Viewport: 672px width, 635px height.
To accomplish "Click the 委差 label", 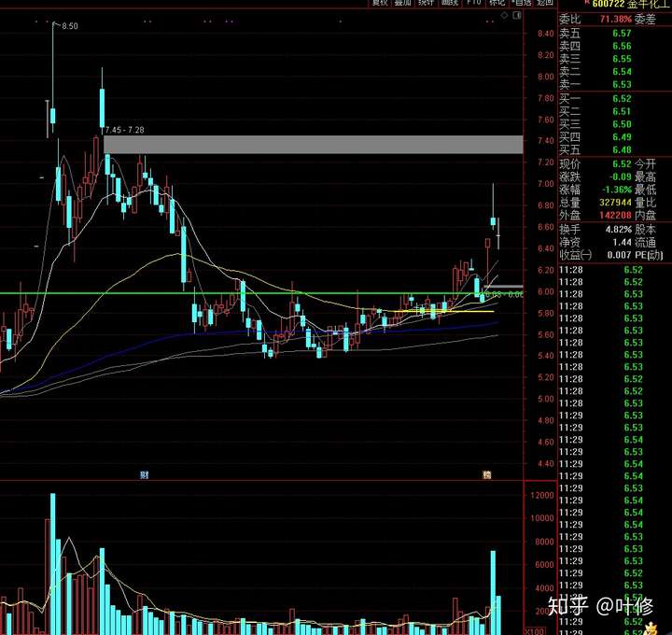I will point(645,20).
